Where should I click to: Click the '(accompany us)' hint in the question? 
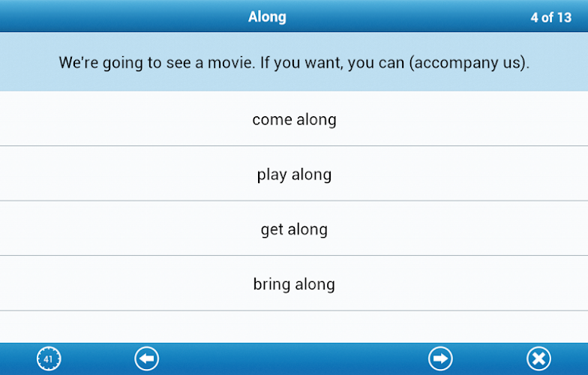pos(469,63)
